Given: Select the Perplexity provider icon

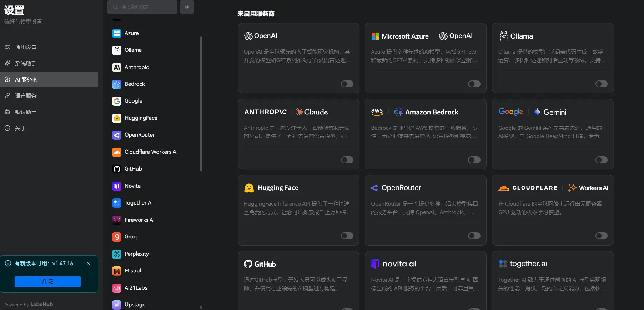Looking at the screenshot, I should 117,254.
